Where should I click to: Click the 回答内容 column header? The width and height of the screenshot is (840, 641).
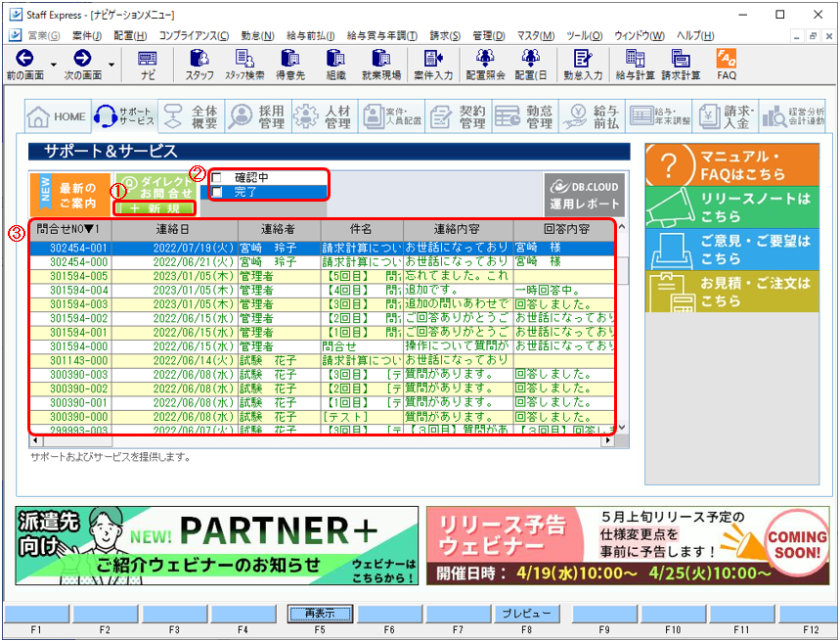(564, 229)
